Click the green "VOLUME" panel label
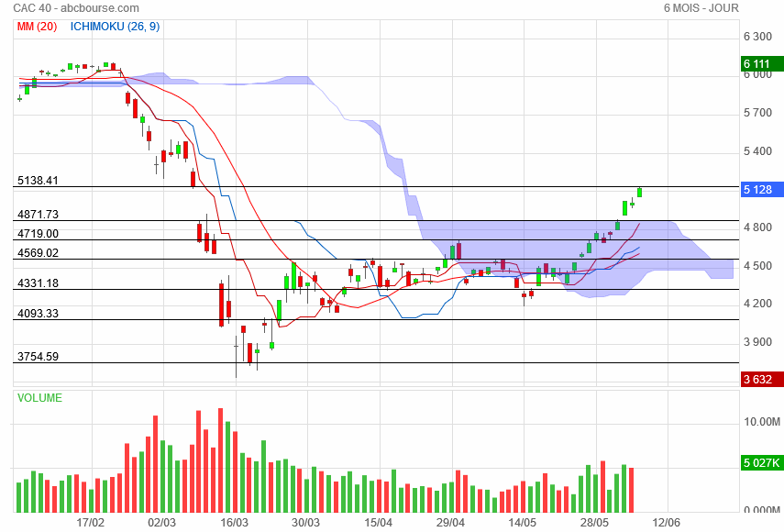The width and height of the screenshot is (784, 532). pyautogui.click(x=40, y=398)
